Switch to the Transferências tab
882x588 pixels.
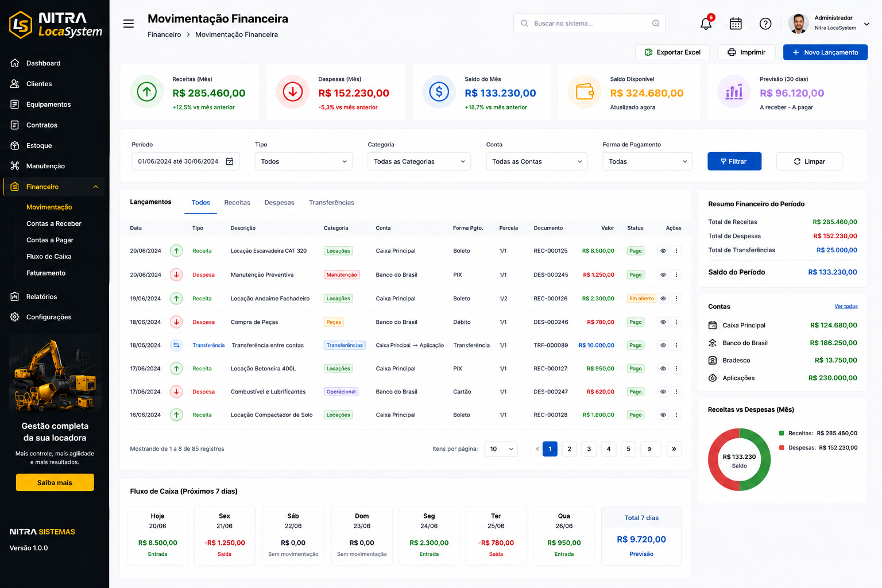click(331, 203)
